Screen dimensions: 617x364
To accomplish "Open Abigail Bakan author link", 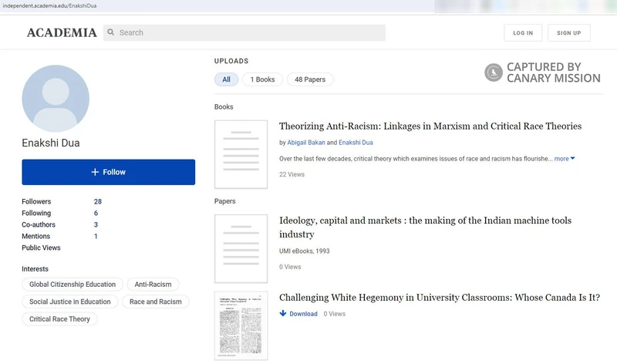I will tap(305, 143).
